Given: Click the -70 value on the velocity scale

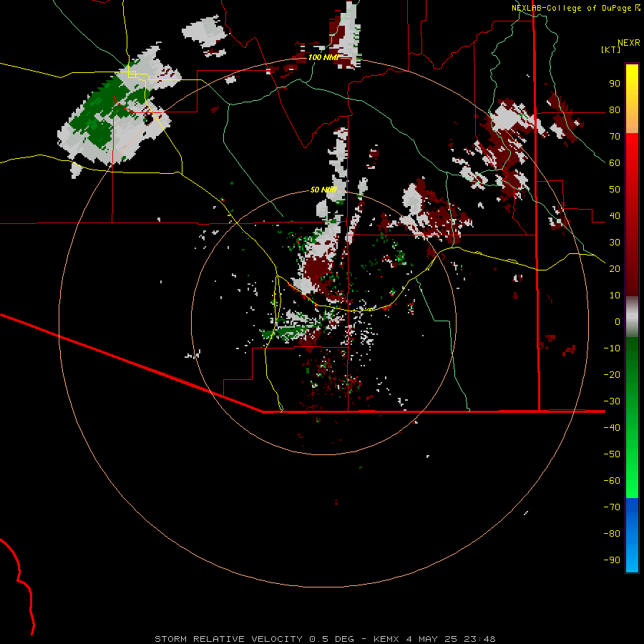Looking at the screenshot, I should tap(612, 507).
